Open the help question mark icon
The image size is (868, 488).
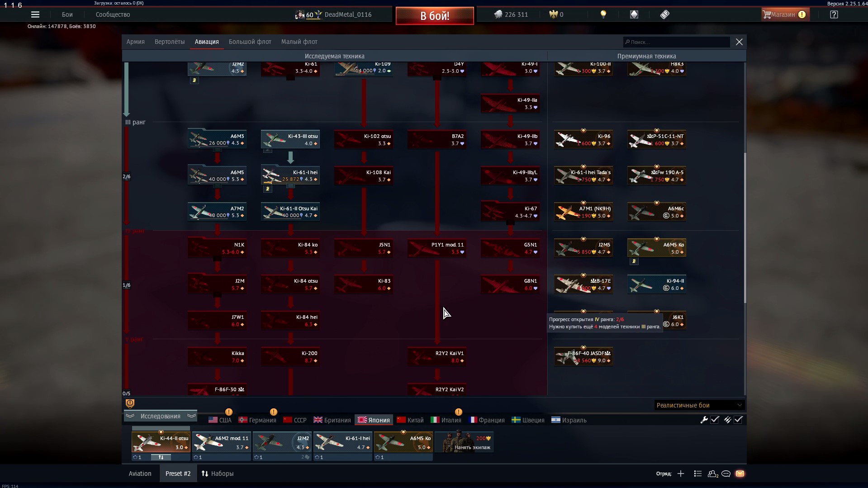pyautogui.click(x=834, y=14)
